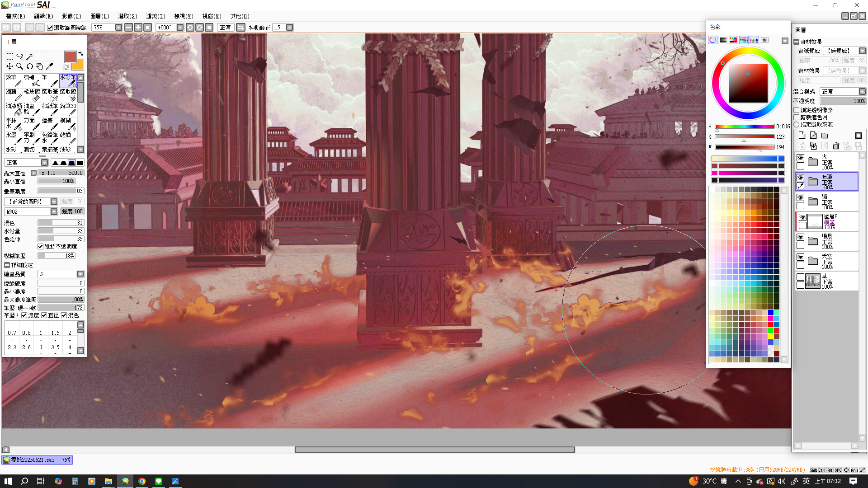Choose the 橡皮擦 eraser tool

[x=32, y=95]
